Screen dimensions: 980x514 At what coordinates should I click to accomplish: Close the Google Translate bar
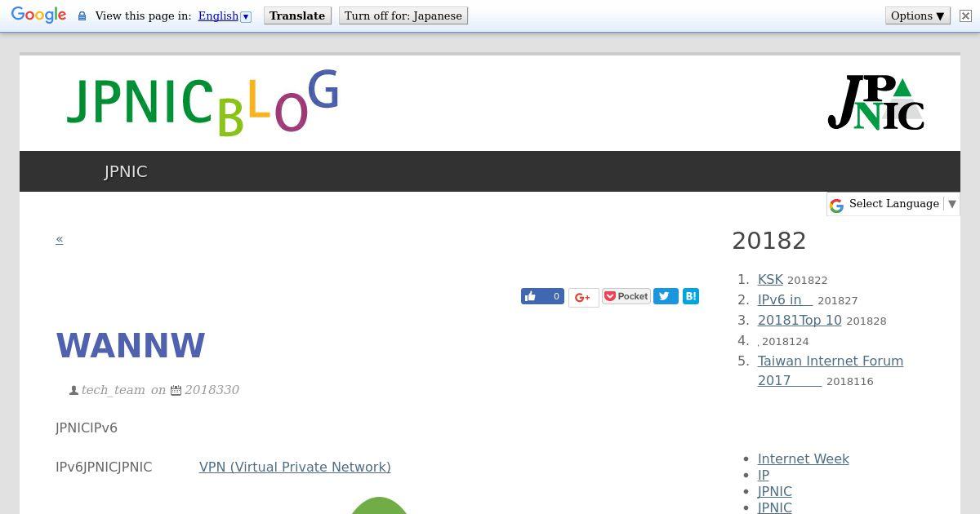coord(965,16)
